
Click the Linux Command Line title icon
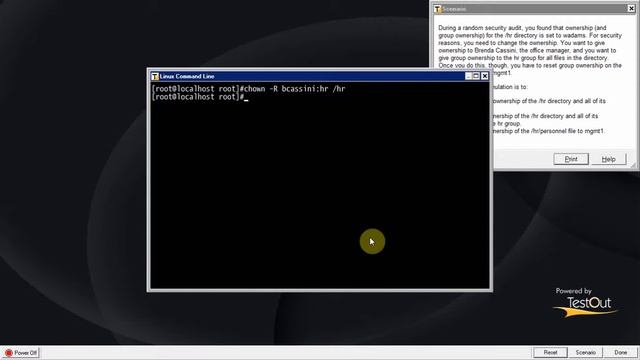coord(155,76)
